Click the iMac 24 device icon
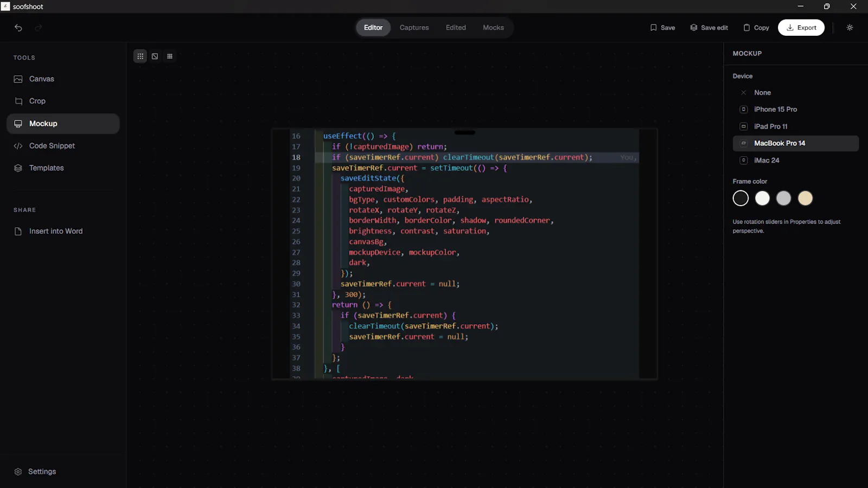 [x=744, y=160]
